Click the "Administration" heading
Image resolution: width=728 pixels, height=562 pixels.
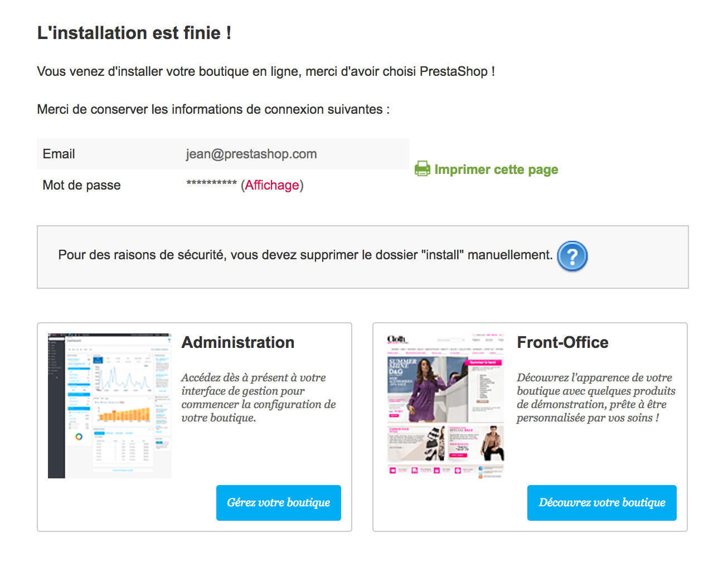(238, 342)
